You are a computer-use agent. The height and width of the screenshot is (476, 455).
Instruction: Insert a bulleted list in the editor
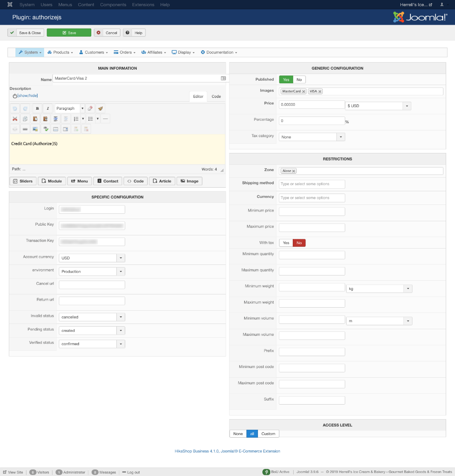(x=90, y=119)
